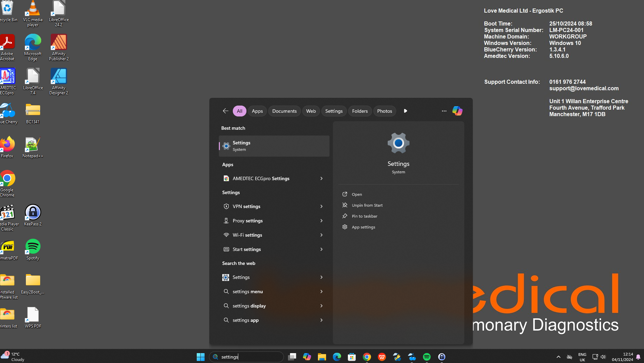This screenshot has height=363, width=644.
Task: Open the Recycle Bin desktop icon
Action: click(x=7, y=11)
